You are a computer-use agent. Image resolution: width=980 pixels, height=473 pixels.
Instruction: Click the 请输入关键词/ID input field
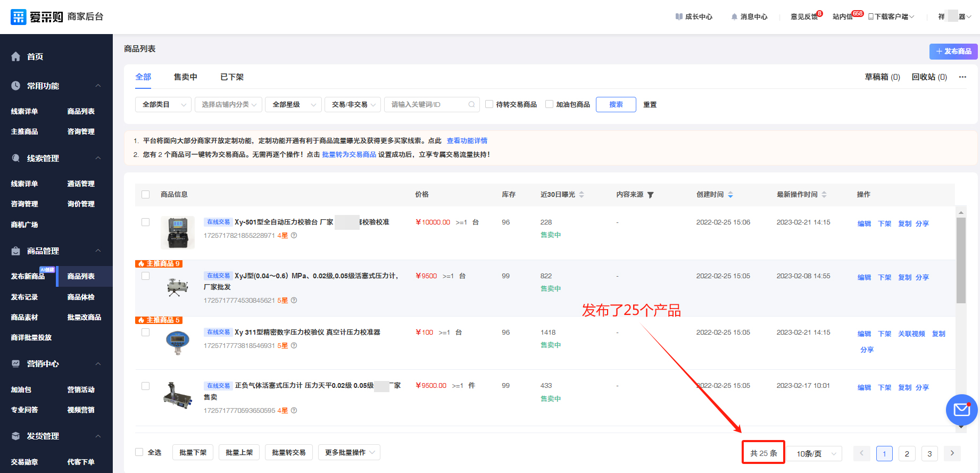[x=426, y=105]
